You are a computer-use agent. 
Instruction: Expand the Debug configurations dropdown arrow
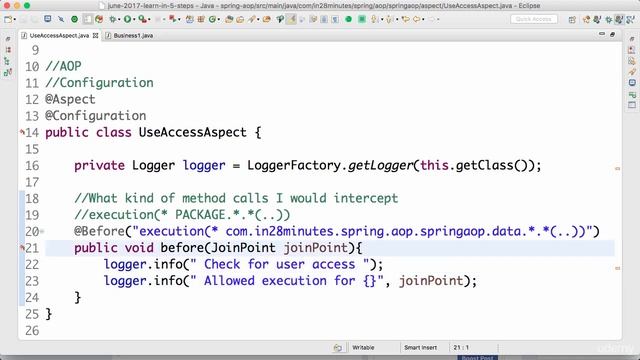click(x=119, y=19)
